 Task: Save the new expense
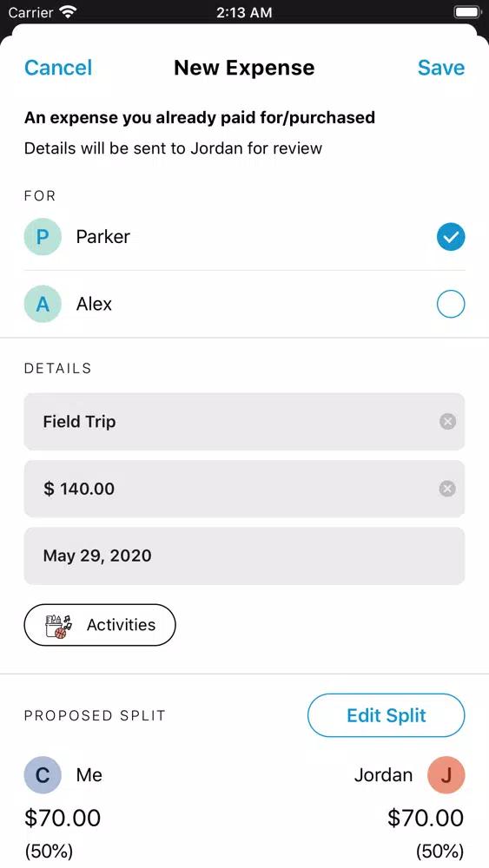pyautogui.click(x=441, y=68)
